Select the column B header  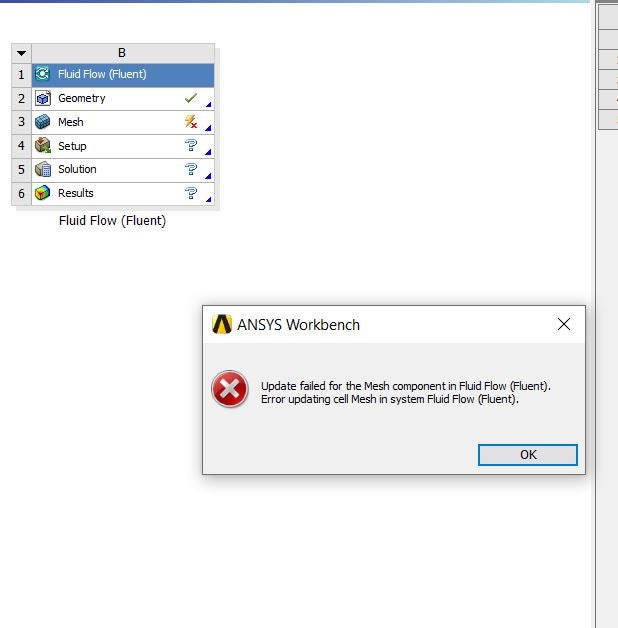[123, 53]
